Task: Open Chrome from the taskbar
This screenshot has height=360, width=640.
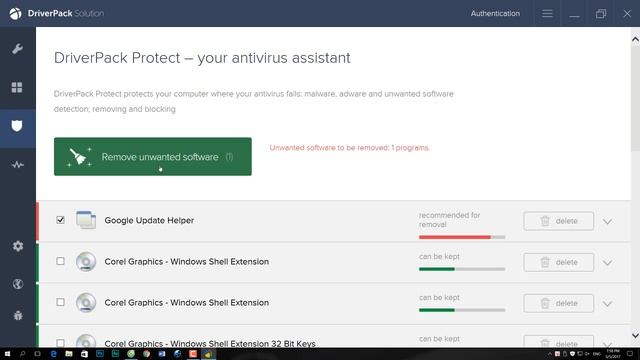Action: (x=146, y=354)
